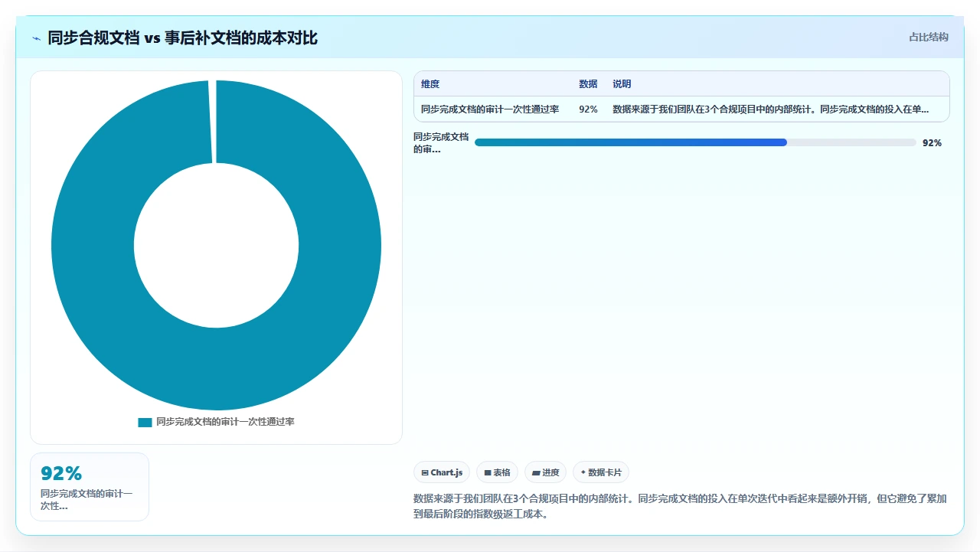The height and width of the screenshot is (552, 980).
Task: Click the Chart.js tag chip
Action: tap(442, 473)
